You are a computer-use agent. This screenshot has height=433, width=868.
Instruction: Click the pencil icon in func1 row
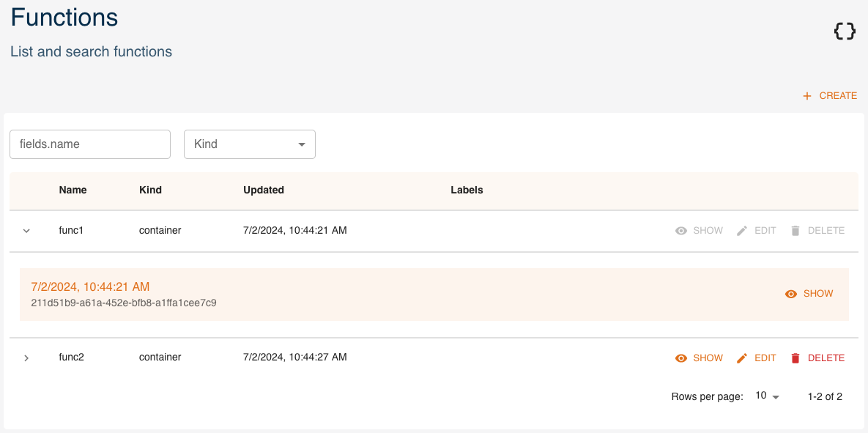[x=742, y=231]
